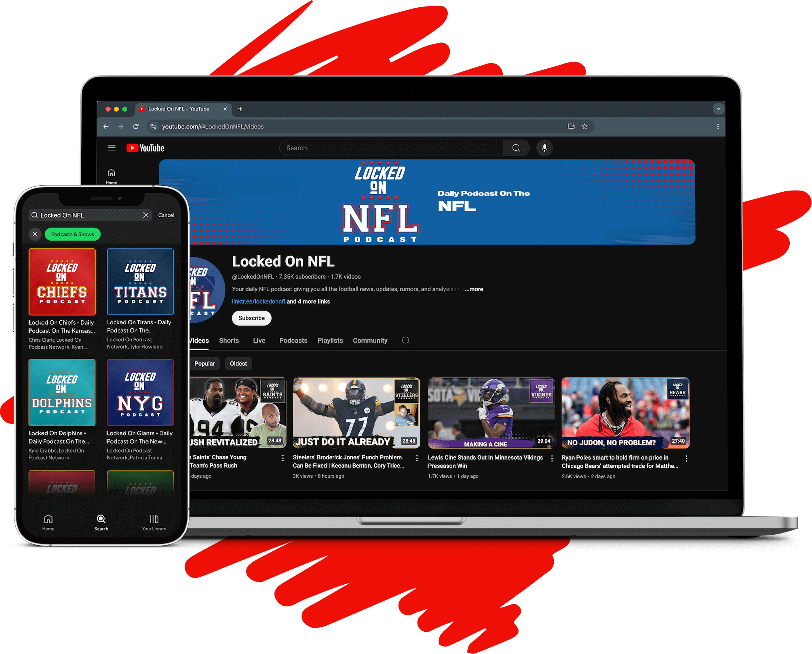Viewport: 812px width, 654px height.
Task: Tap Your Library in phone navigation
Action: (x=154, y=523)
